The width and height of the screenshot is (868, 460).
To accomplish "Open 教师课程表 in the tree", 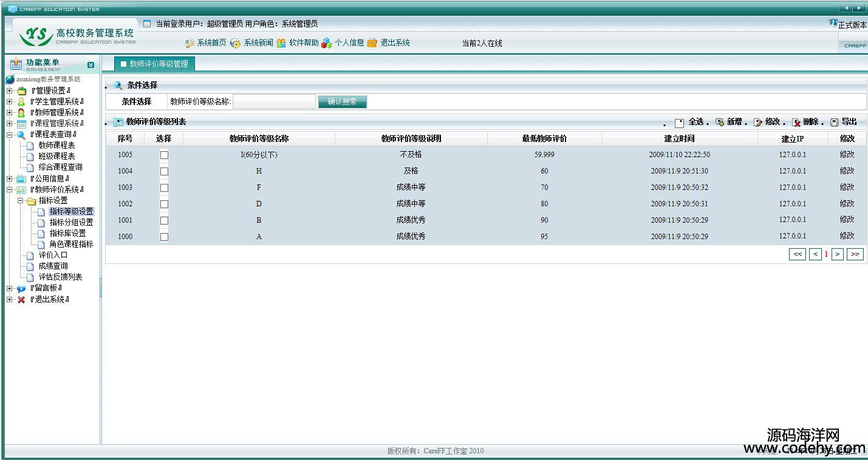I will pyautogui.click(x=56, y=146).
